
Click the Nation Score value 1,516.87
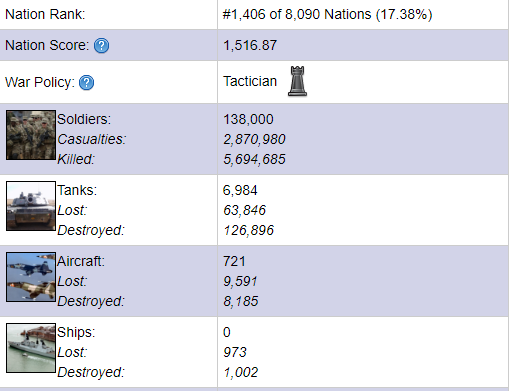point(250,45)
